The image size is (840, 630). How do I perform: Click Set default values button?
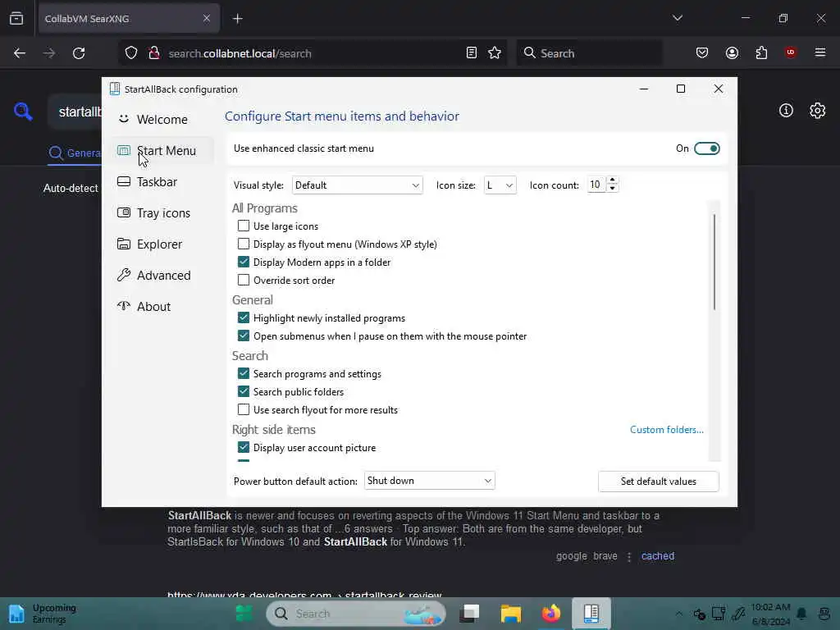tap(659, 481)
